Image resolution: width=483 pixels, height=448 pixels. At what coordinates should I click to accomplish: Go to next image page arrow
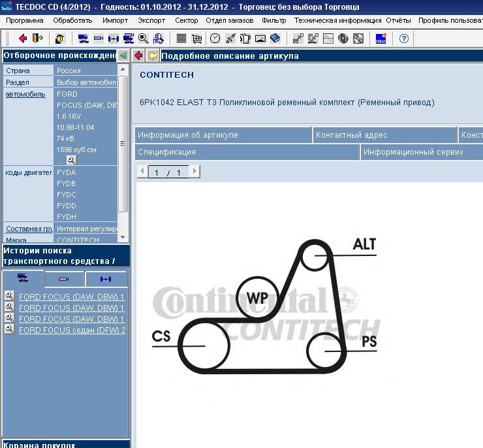pyautogui.click(x=195, y=171)
